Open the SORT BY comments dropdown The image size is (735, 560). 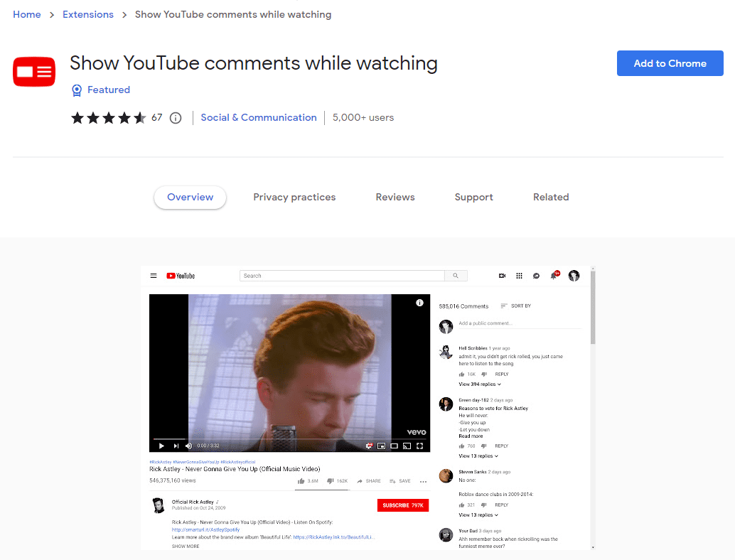516,306
